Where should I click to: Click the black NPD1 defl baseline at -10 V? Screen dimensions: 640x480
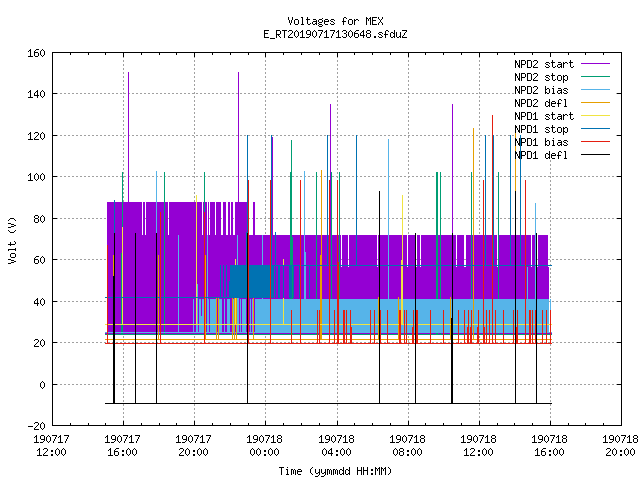pyautogui.click(x=329, y=403)
